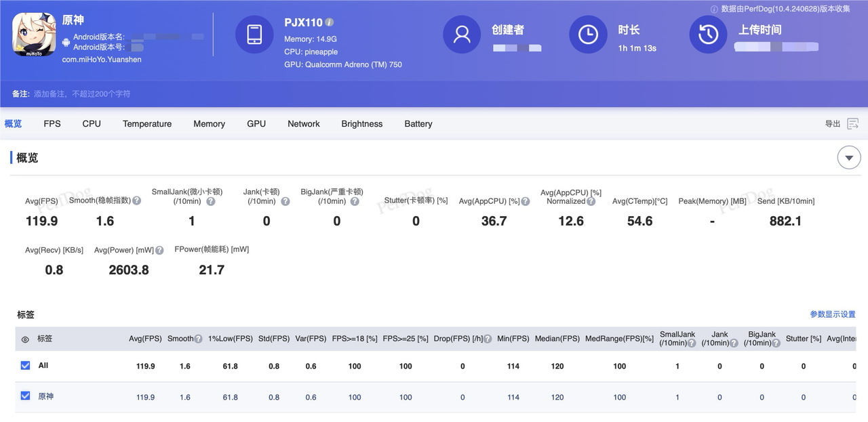Click the Avg(Recv) value 0.8

tap(54, 270)
